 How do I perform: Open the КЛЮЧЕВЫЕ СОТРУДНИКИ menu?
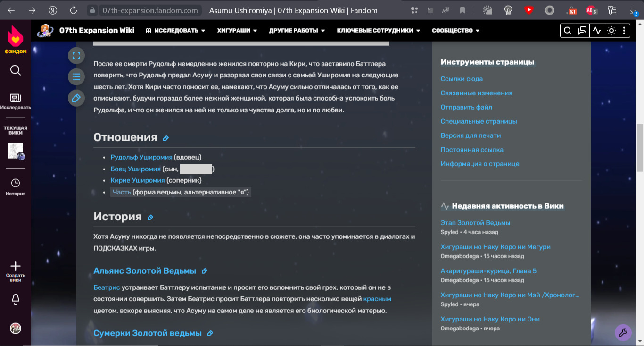coord(378,31)
